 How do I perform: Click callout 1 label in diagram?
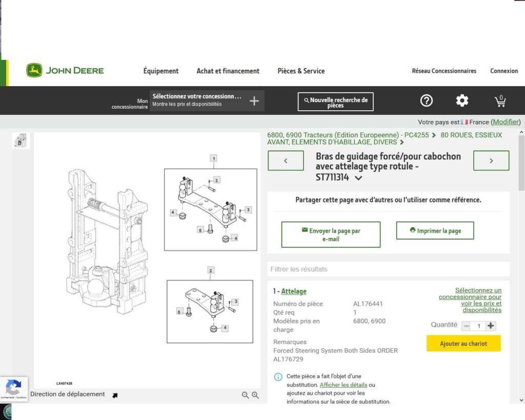click(x=214, y=158)
